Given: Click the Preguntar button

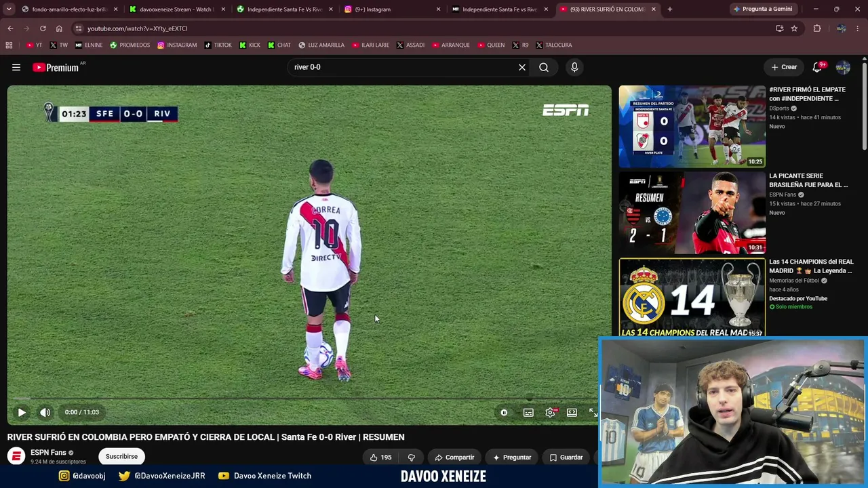Looking at the screenshot, I should 512,457.
